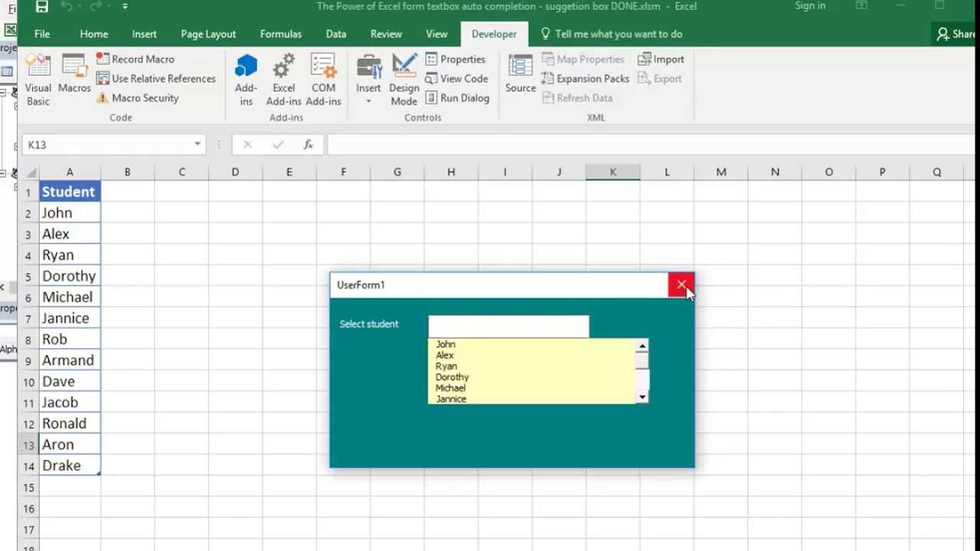Open the File menu
Viewport: 980px width, 551px height.
42,34
